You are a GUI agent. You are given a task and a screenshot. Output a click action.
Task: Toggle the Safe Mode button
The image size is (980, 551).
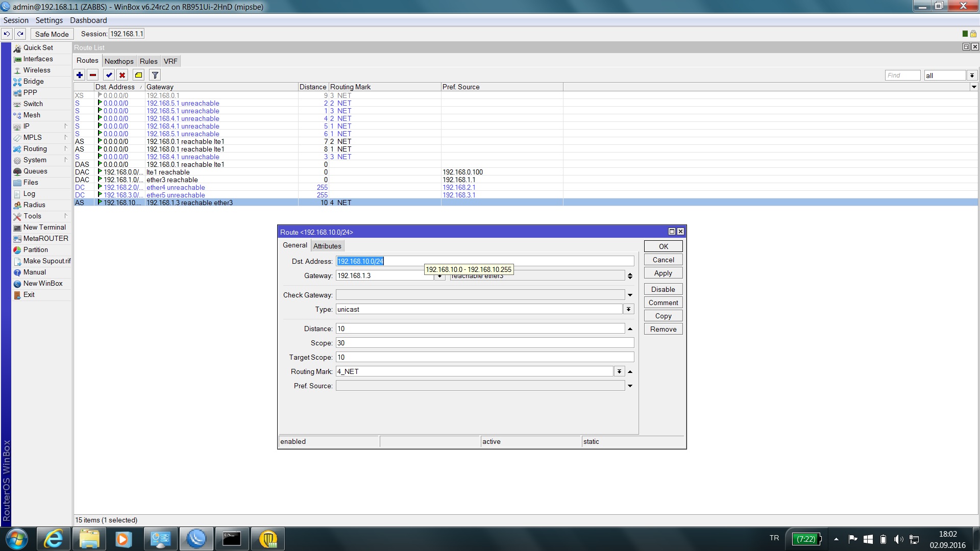click(x=52, y=34)
